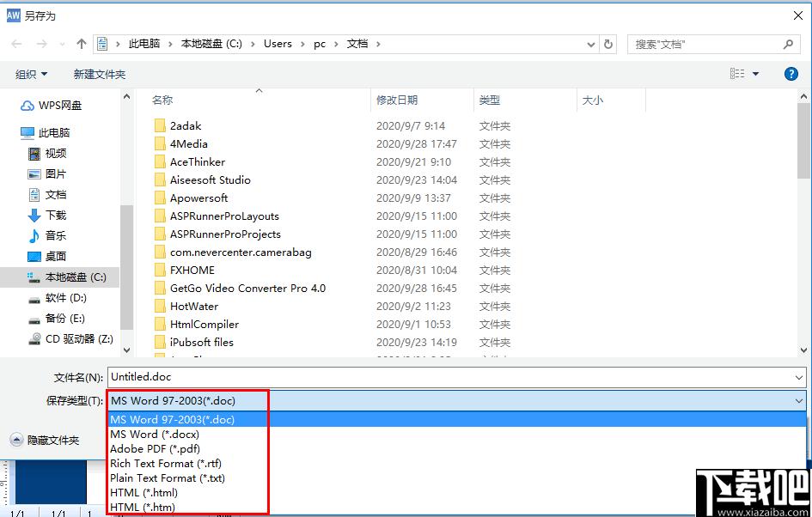
Task: Select 本地磁盘 (C:) in the sidebar
Action: tap(59, 277)
